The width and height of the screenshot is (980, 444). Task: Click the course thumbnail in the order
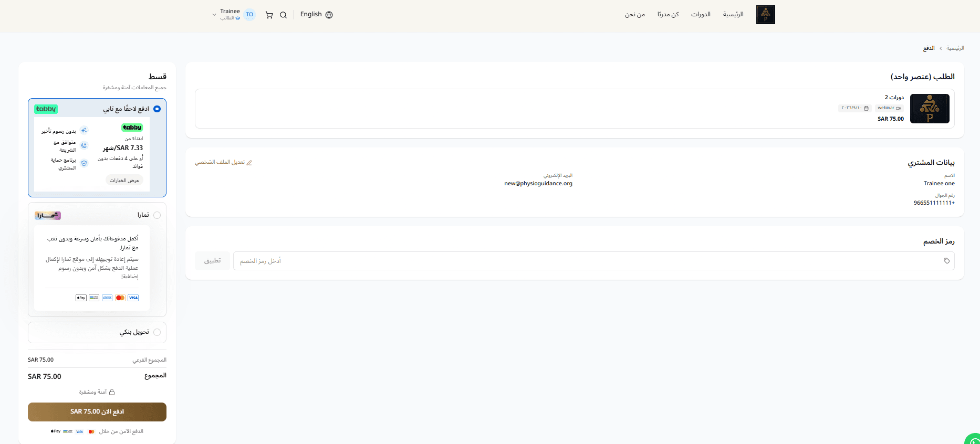click(x=930, y=109)
